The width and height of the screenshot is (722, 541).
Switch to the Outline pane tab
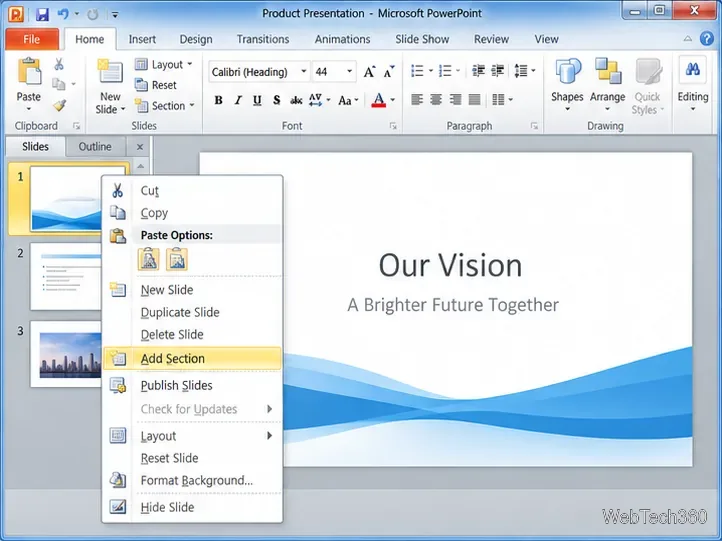[95, 146]
